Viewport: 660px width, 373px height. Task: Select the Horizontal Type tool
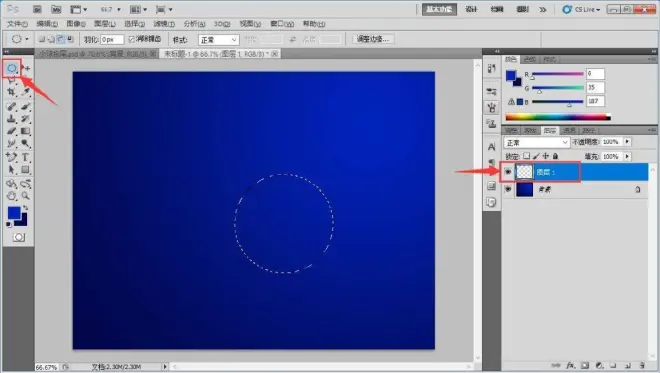click(x=25, y=157)
